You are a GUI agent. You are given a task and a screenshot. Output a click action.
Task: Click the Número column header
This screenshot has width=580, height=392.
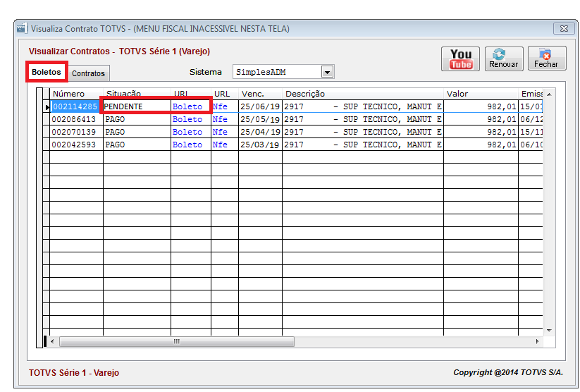click(76, 94)
